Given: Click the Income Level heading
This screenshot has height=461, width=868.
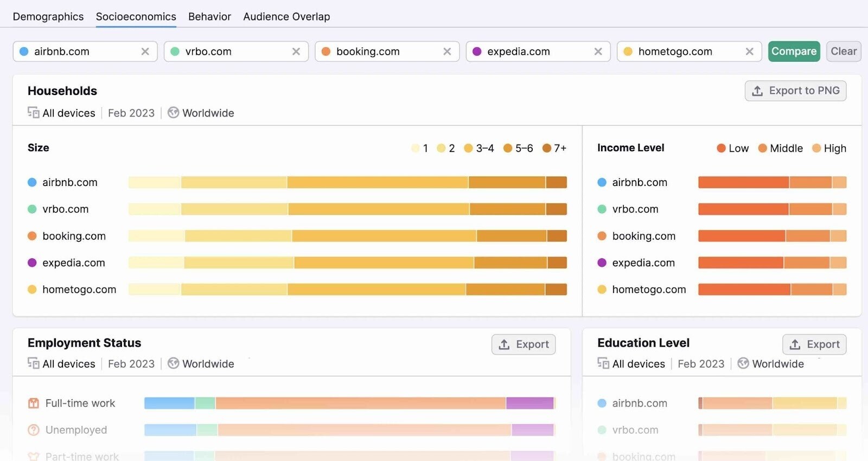Looking at the screenshot, I should tap(630, 148).
